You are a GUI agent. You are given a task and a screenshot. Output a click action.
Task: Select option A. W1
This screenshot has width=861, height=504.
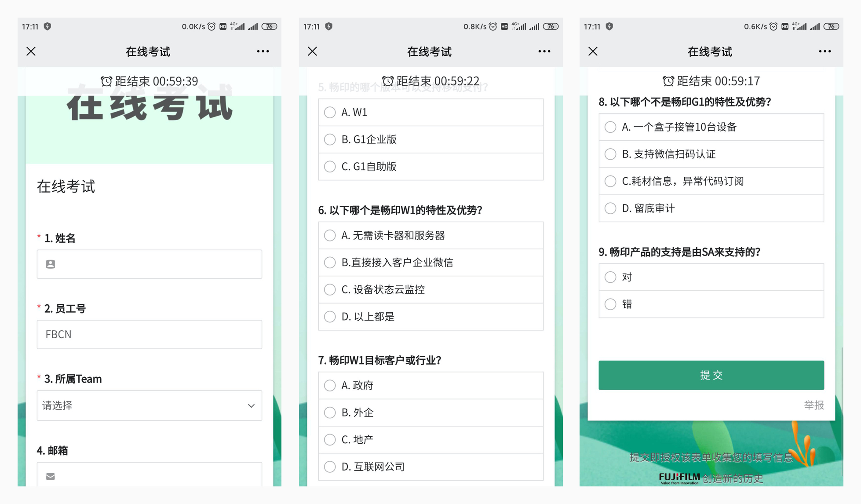pyautogui.click(x=431, y=112)
